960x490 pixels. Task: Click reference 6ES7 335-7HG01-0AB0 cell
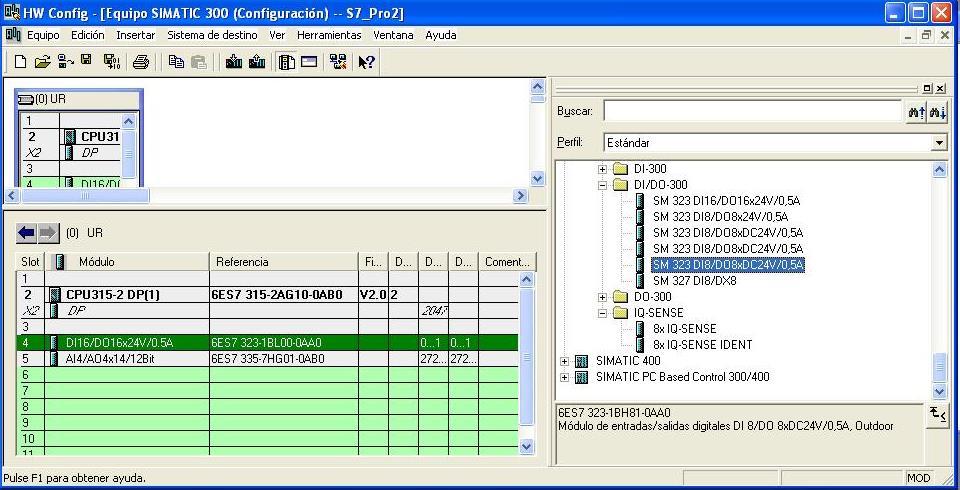pyautogui.click(x=283, y=358)
